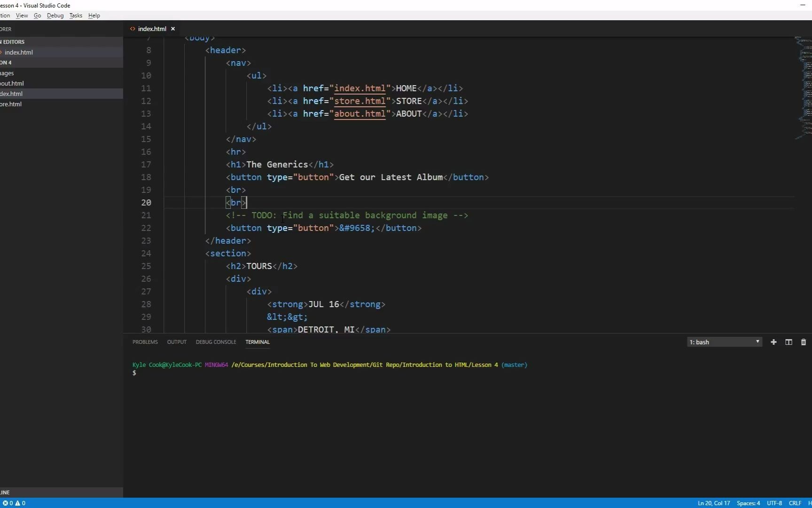Image resolution: width=812 pixels, height=508 pixels.
Task: Collapse the LESSON 4 folder section
Action: click(62, 63)
